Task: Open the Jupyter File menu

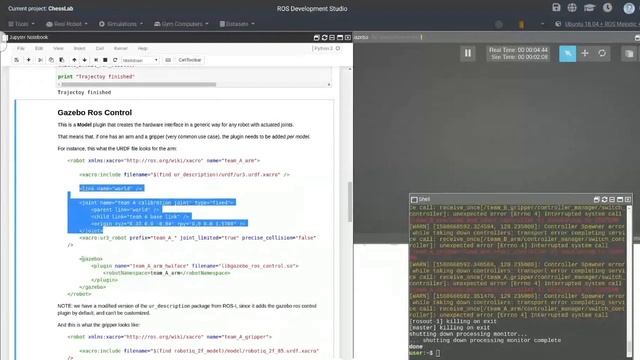Action: coord(21,48)
